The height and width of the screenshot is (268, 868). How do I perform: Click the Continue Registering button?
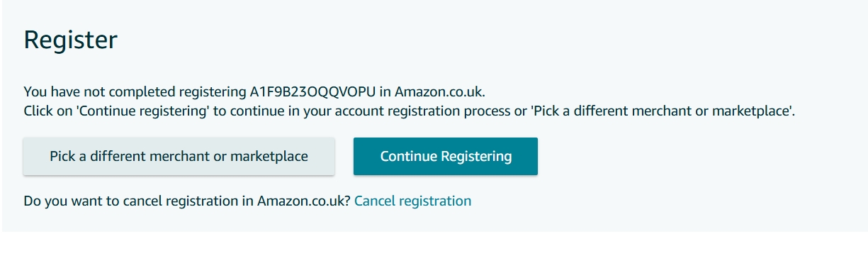click(446, 156)
